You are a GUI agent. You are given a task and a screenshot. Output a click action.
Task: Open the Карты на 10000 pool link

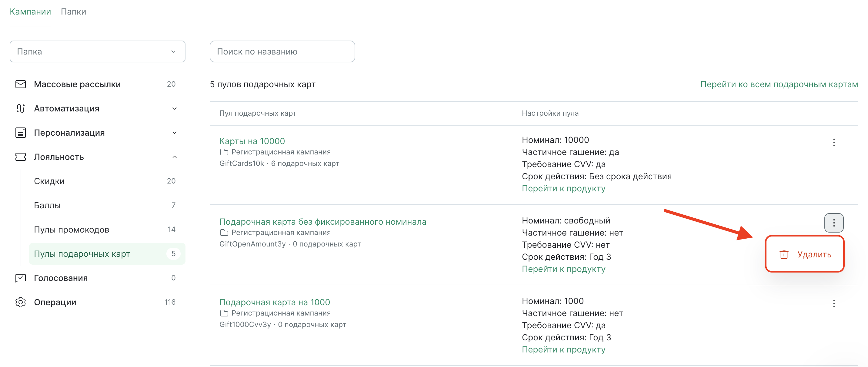pyautogui.click(x=252, y=141)
